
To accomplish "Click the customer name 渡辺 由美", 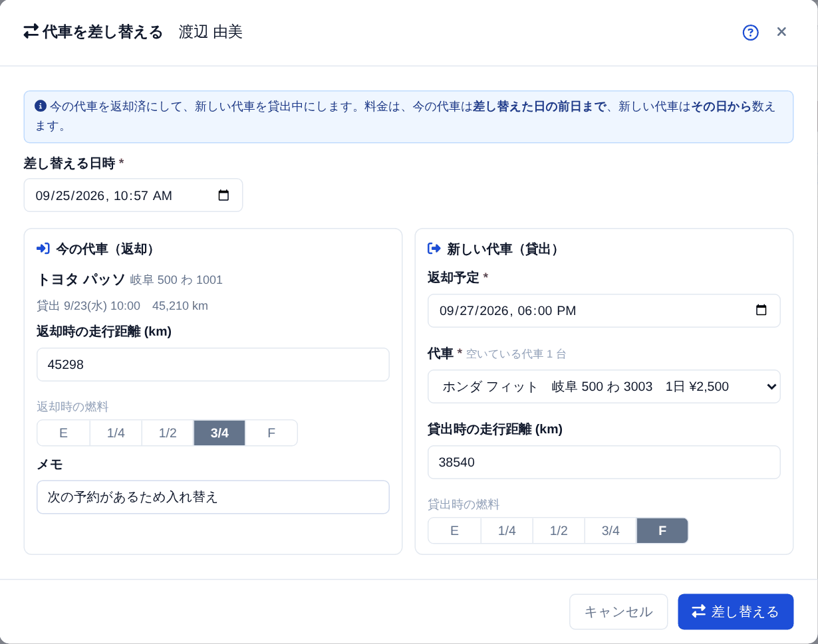I will click(x=210, y=32).
